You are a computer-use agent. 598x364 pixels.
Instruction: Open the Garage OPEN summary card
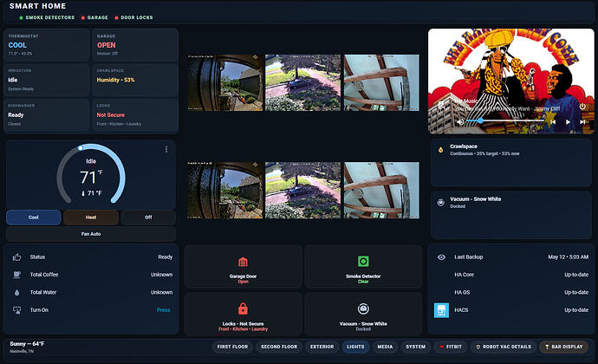tap(135, 45)
